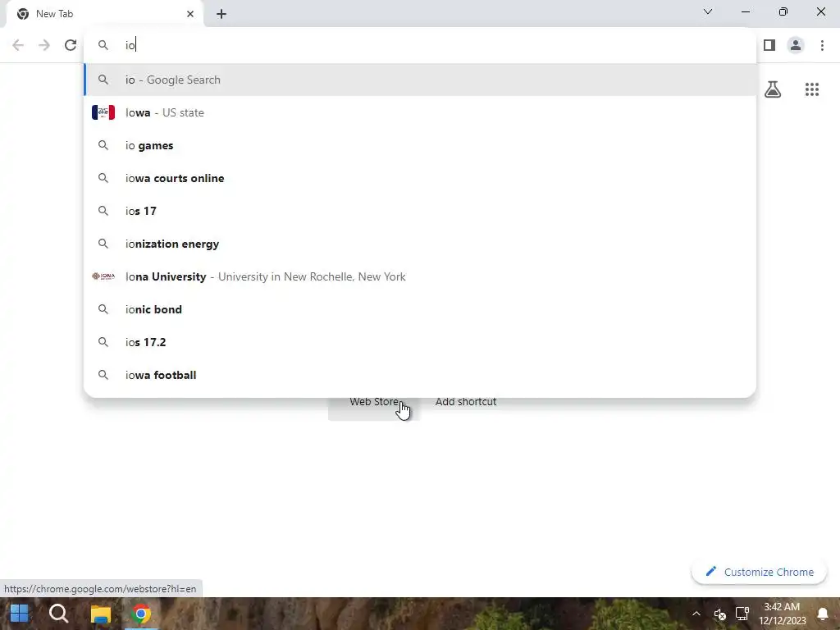Image resolution: width=840 pixels, height=630 pixels.
Task: Open the profile avatar icon
Action: [796, 45]
